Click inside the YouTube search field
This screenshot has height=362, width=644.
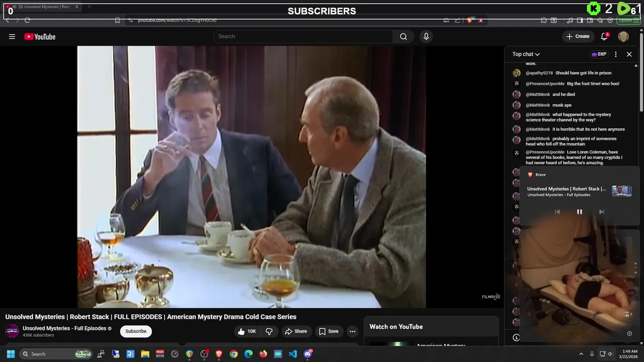tap(303, 36)
